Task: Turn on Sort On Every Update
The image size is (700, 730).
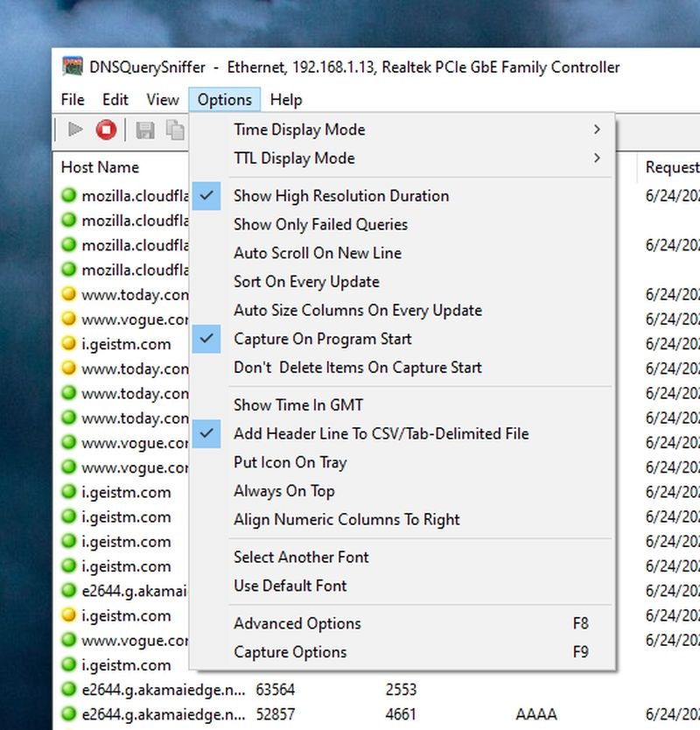Action: 403,282
